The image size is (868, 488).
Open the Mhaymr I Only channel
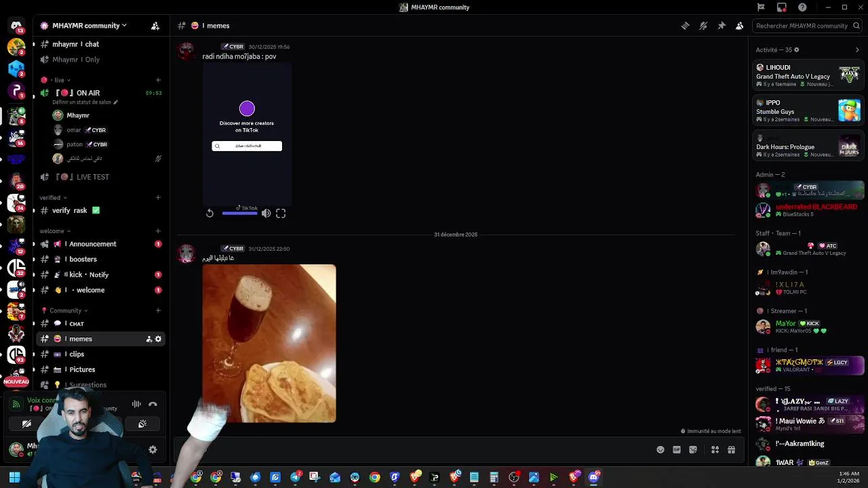(x=100, y=60)
